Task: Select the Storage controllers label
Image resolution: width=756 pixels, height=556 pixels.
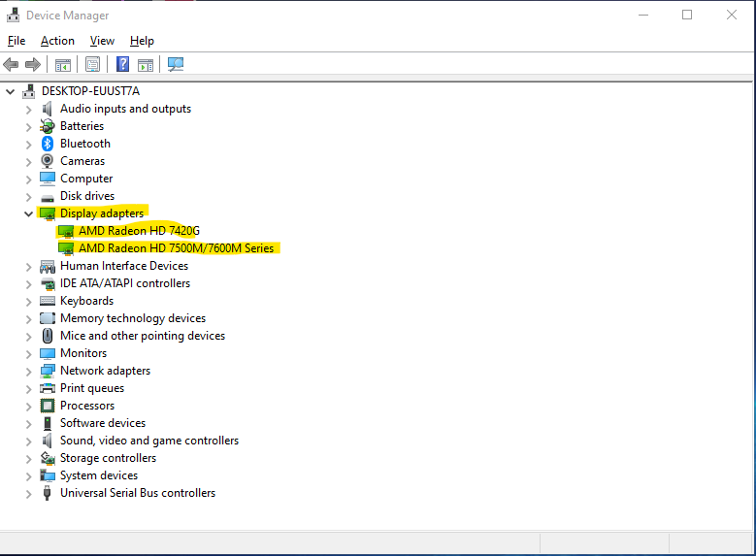Action: click(108, 458)
